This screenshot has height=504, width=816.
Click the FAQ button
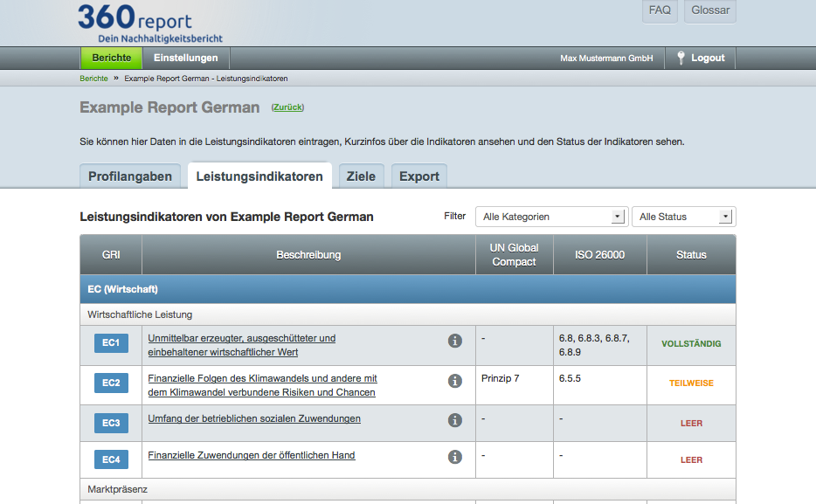point(660,10)
